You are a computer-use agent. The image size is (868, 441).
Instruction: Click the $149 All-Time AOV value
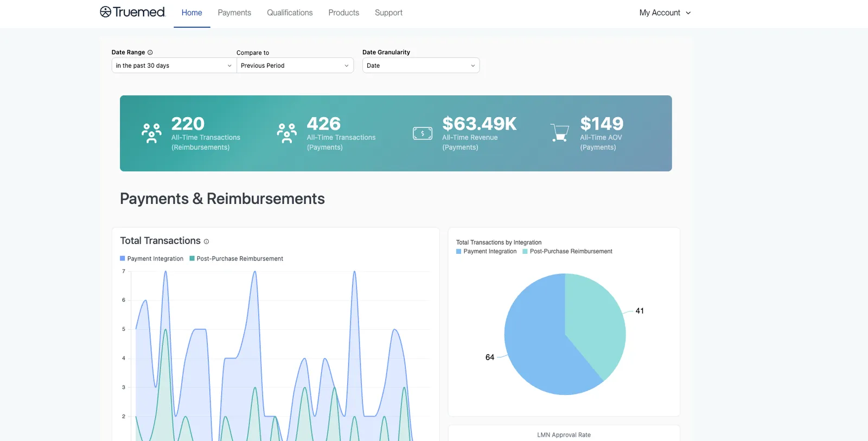(602, 124)
